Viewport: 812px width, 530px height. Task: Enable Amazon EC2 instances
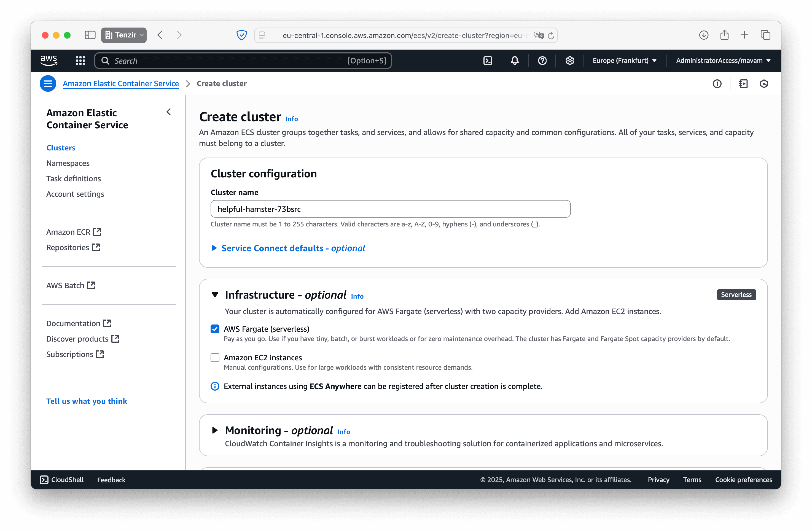click(x=215, y=358)
